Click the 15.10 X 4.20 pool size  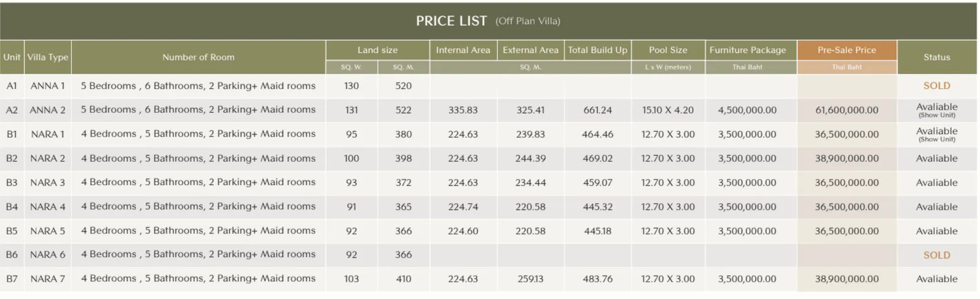(x=668, y=110)
